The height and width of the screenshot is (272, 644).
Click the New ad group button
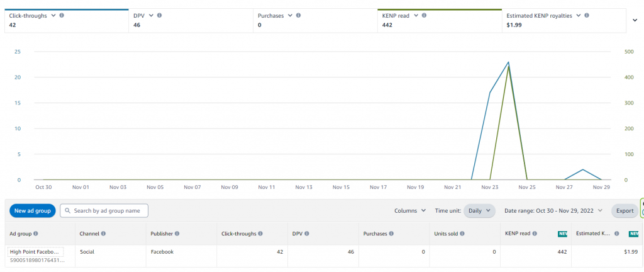click(x=33, y=210)
